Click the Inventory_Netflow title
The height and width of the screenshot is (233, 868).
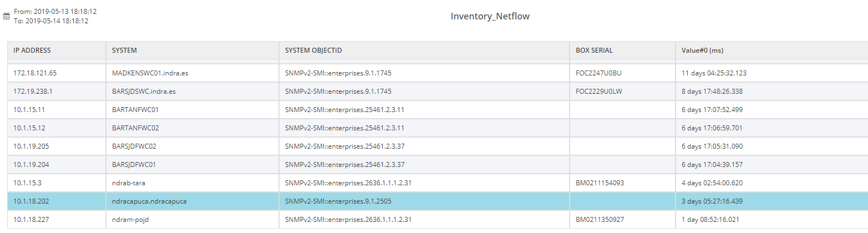click(x=490, y=17)
